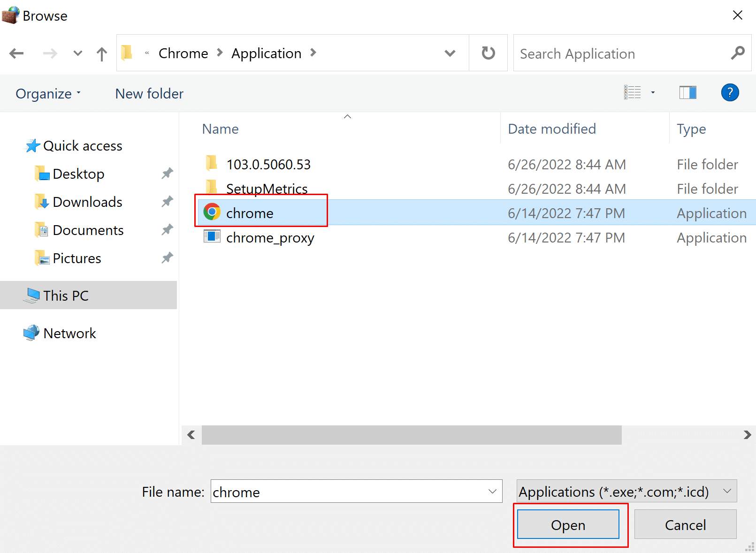This screenshot has height=553, width=756.
Task: Click the horizontal scrollbar right arrow
Action: click(x=747, y=435)
